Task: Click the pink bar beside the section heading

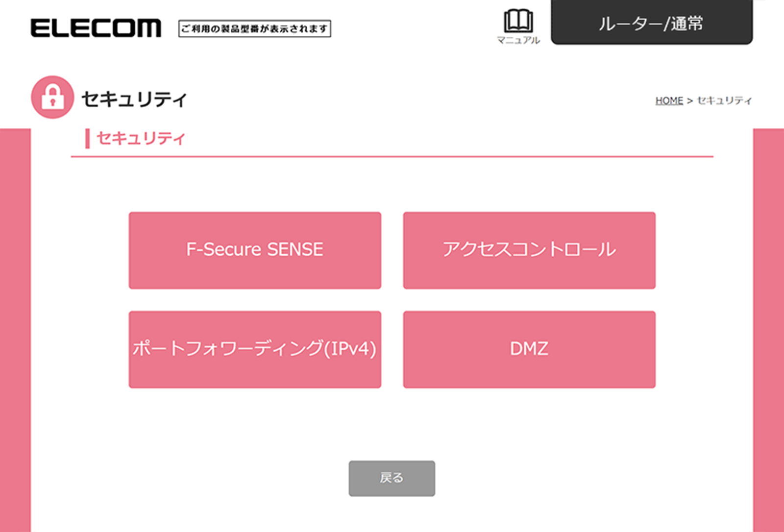Action: tap(87, 138)
